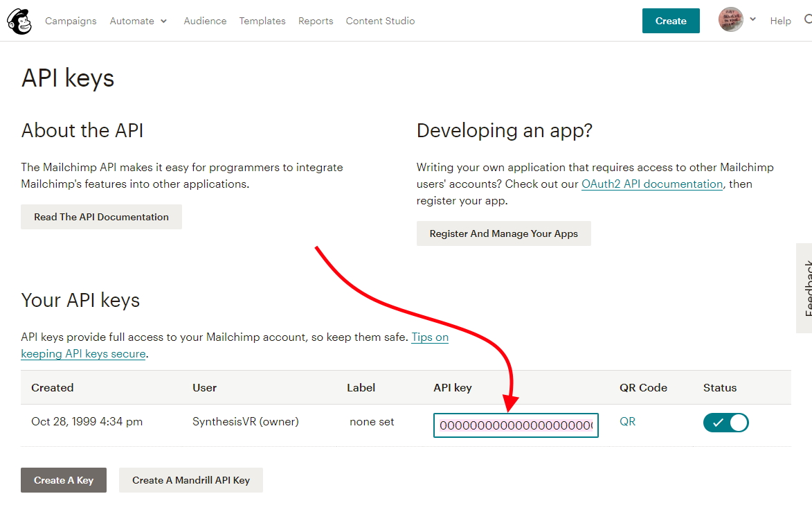This screenshot has width=812, height=530.
Task: Open the search magnifier icon
Action: (808, 19)
